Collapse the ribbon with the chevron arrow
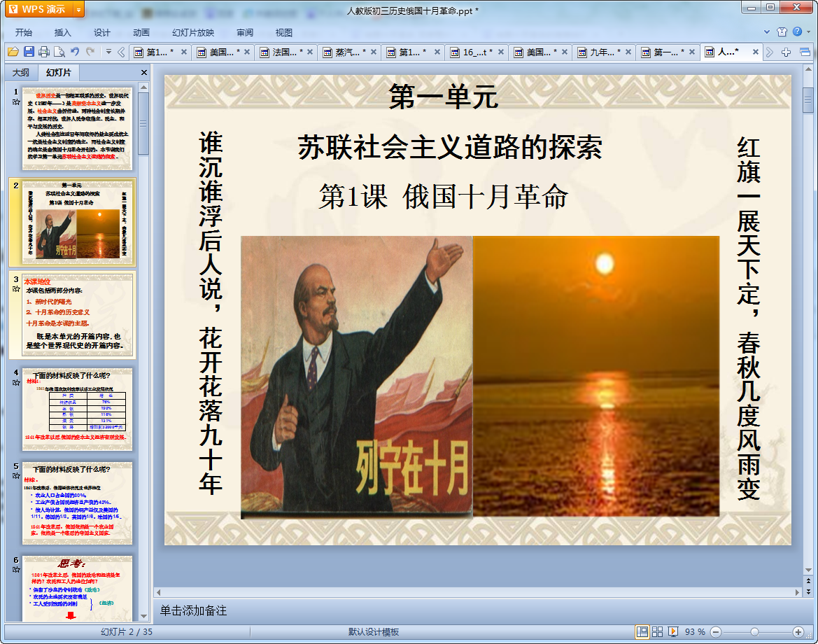Viewport: 818px width, 644px height. tap(767, 31)
